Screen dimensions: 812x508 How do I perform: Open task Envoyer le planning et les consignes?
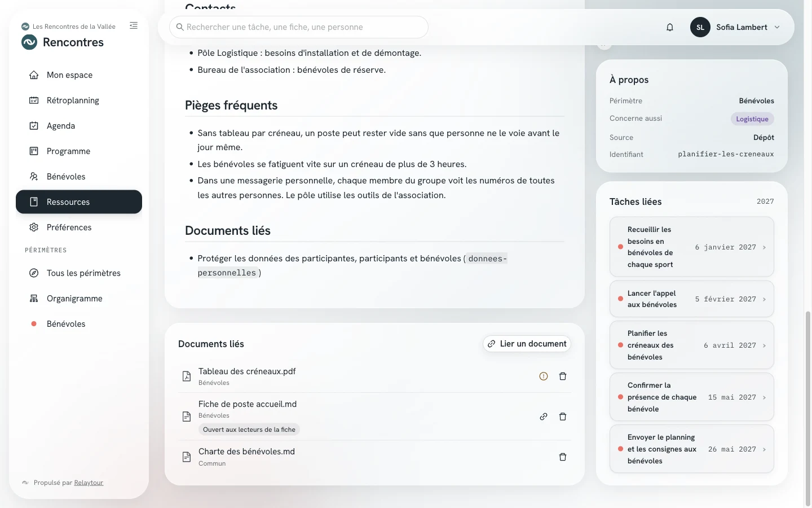[692, 449]
